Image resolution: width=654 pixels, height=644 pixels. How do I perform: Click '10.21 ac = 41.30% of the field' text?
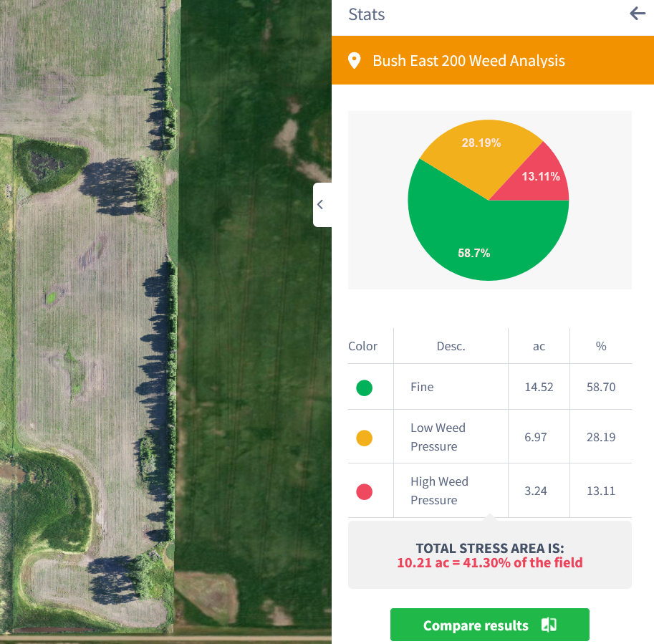click(x=490, y=562)
